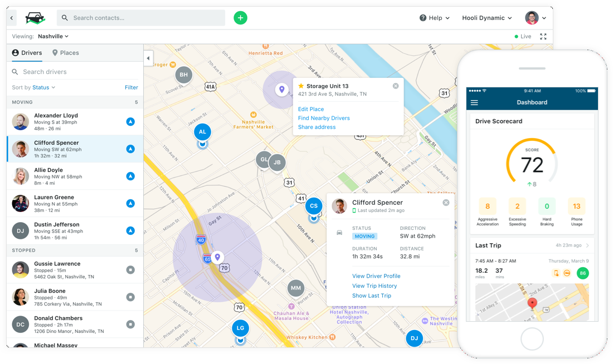Screen dimensions: 613x364
Task: Click the AL driver marker on map
Action: click(x=202, y=132)
